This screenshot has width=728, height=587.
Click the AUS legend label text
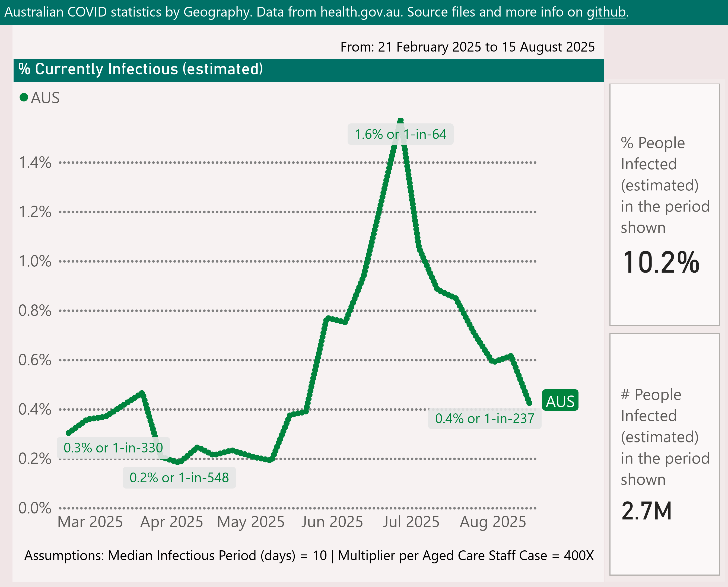[x=45, y=98]
